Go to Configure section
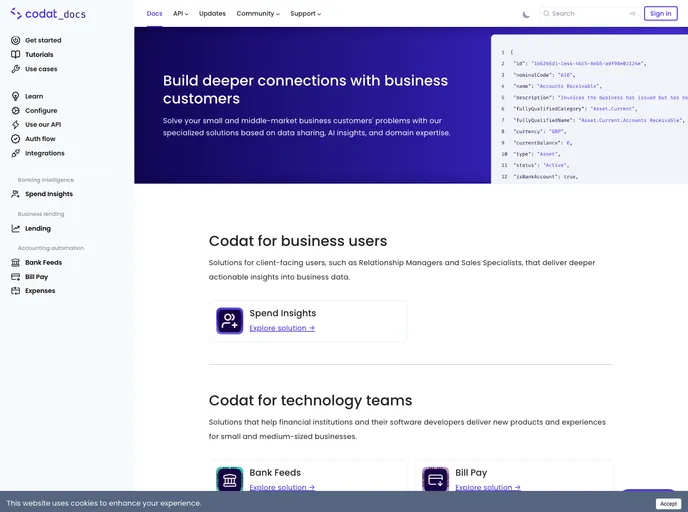 point(41,111)
